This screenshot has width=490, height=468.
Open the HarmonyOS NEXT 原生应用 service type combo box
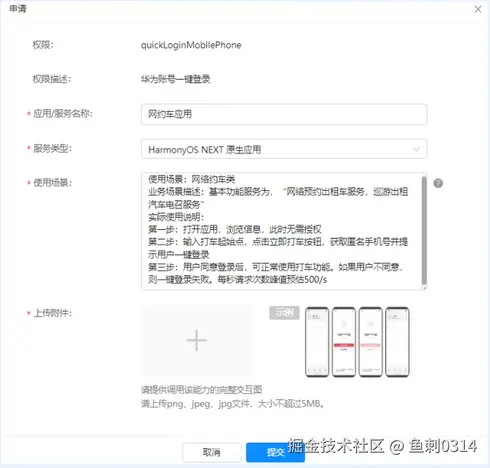[284, 149]
